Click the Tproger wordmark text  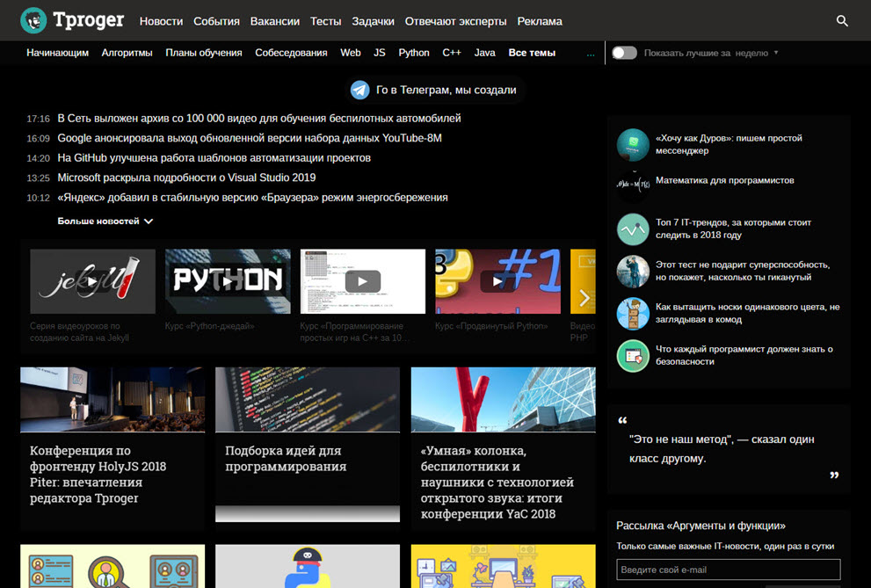click(x=88, y=20)
